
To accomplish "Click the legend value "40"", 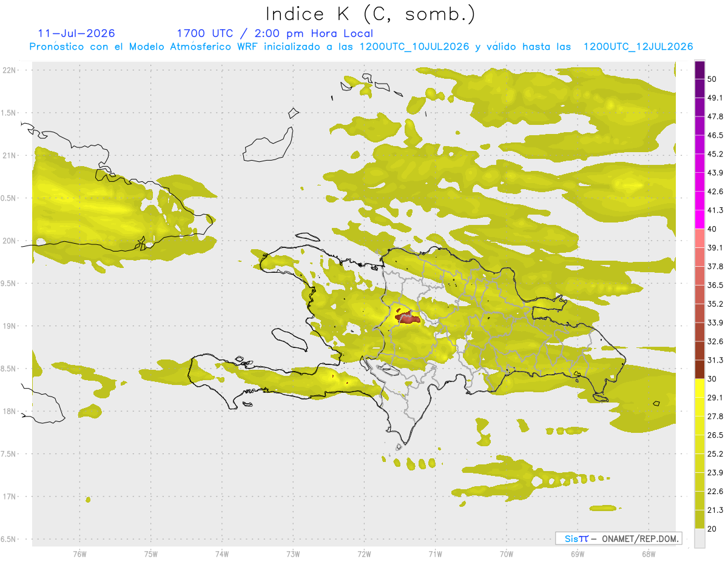I will click(x=712, y=229).
